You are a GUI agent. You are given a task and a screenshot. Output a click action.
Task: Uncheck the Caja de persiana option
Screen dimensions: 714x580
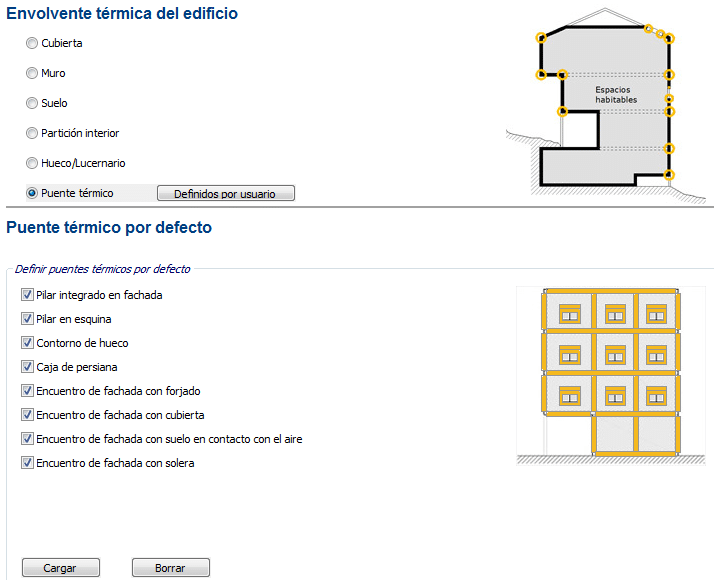[x=27, y=368]
